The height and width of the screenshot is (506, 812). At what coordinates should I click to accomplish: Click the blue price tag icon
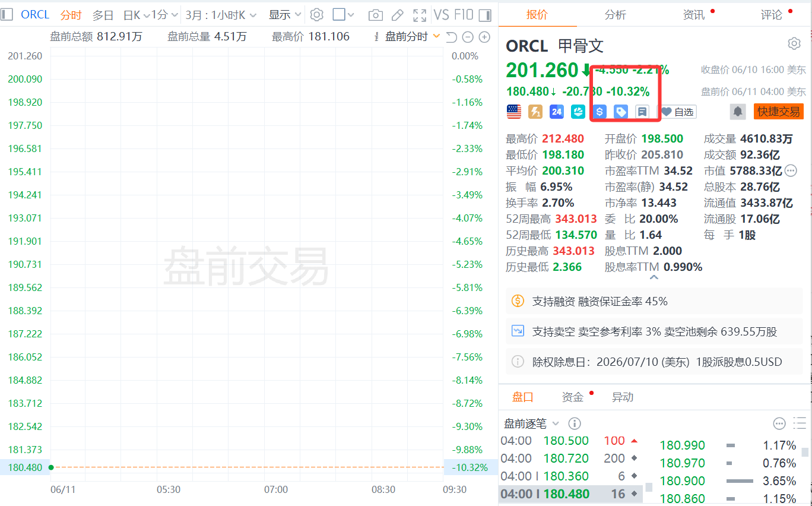click(621, 111)
